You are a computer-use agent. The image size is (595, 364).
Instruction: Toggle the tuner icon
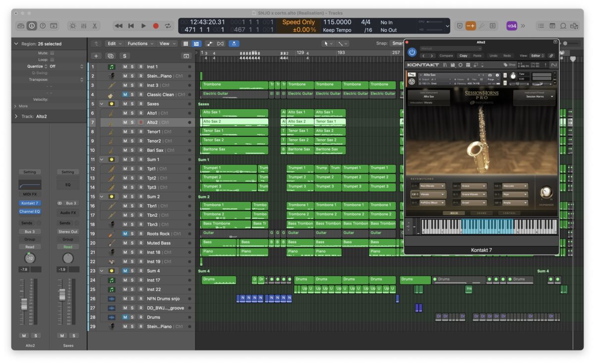481,26
